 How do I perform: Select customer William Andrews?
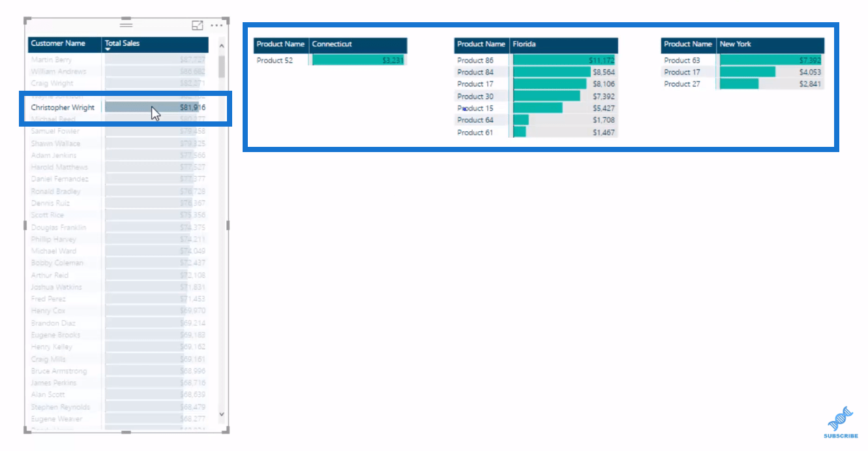58,71
